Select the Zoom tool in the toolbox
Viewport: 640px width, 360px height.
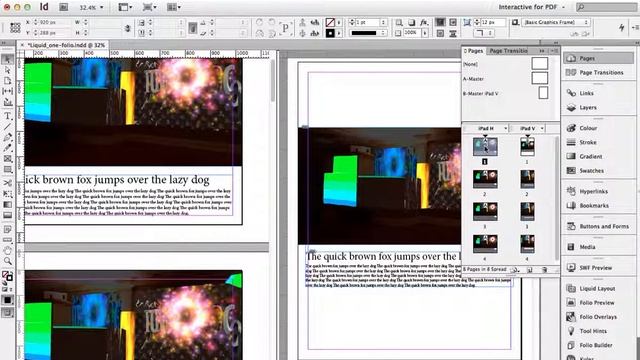[7, 261]
